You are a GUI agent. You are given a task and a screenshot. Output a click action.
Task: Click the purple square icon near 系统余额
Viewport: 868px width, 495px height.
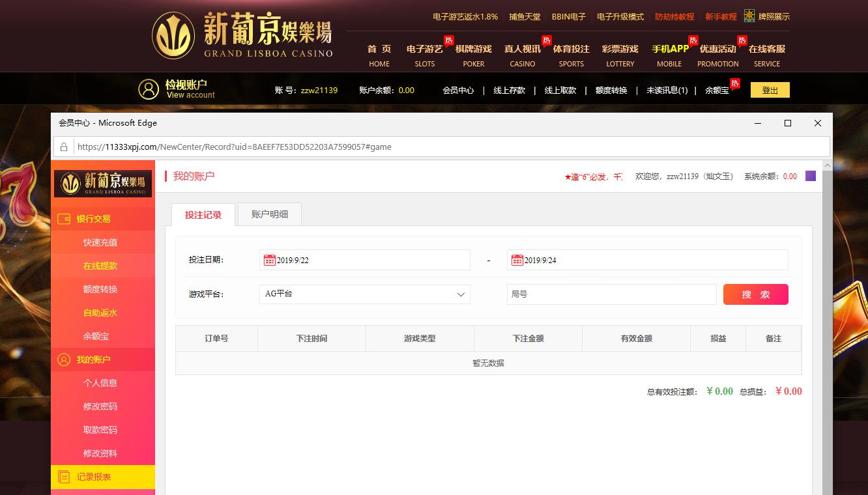(x=811, y=176)
